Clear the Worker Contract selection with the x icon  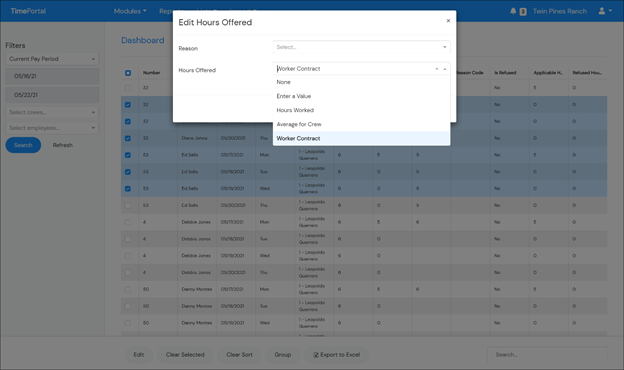point(437,69)
